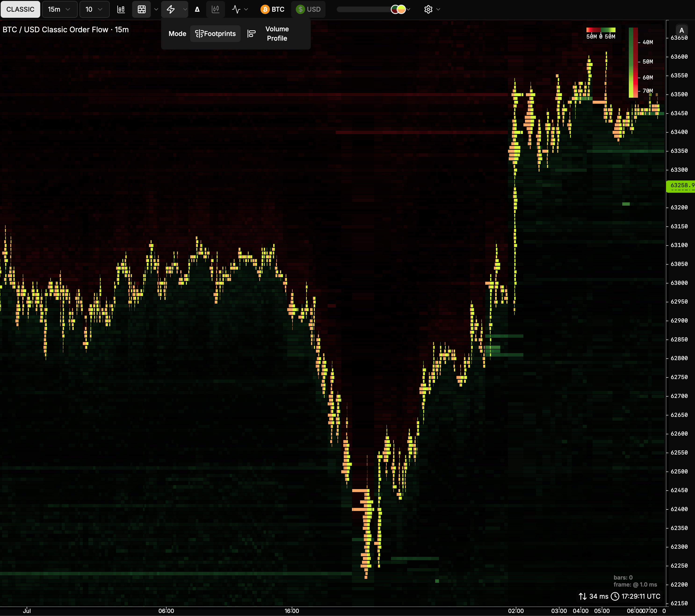Click the pulse indicator icon
695x616 pixels.
coord(236,9)
